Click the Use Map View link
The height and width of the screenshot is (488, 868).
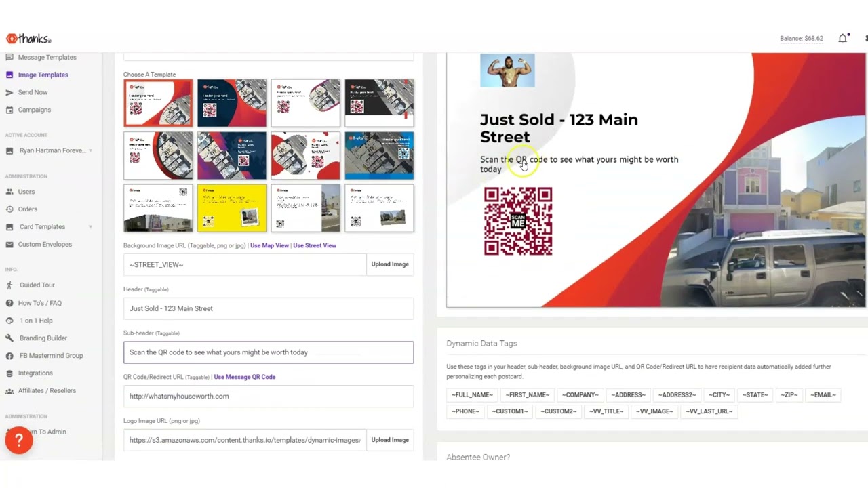[x=269, y=245]
